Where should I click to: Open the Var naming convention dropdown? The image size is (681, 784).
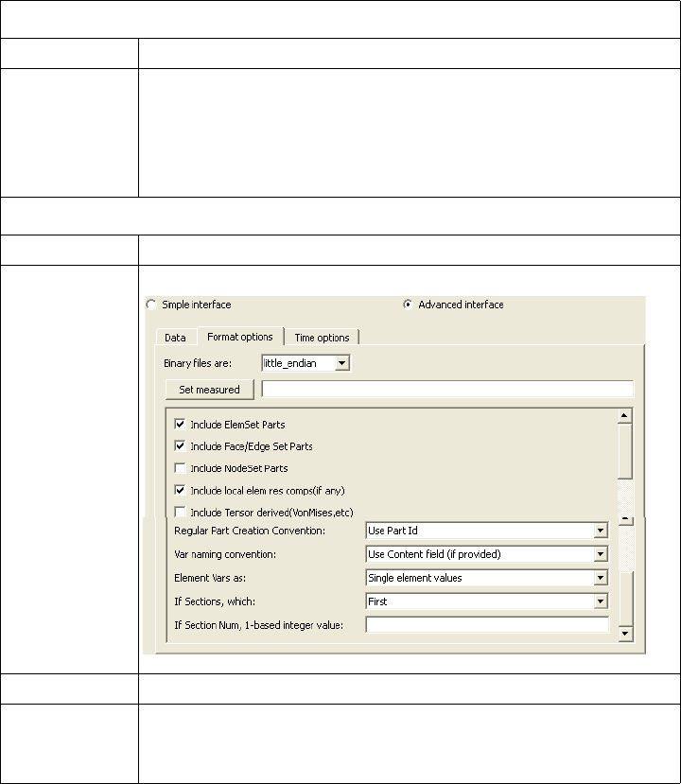[x=601, y=554]
